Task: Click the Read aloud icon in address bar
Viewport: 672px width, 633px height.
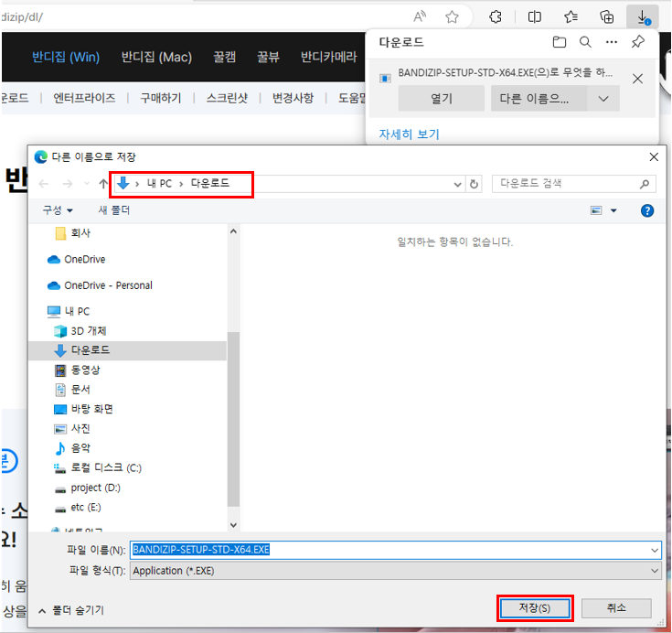Action: click(x=420, y=16)
